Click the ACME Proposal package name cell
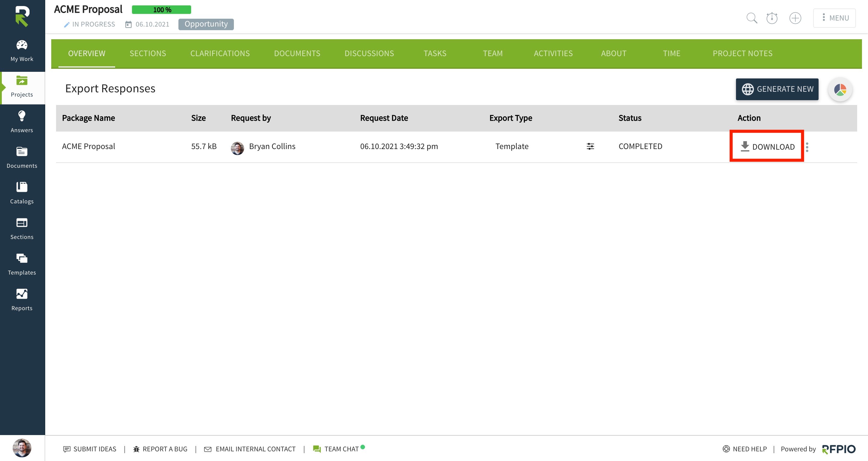This screenshot has height=461, width=868. click(x=88, y=146)
